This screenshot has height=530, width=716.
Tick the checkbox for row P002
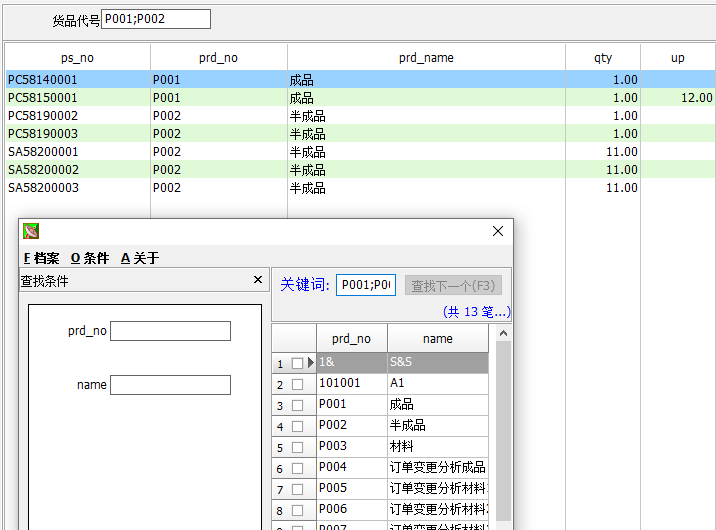pos(297,426)
